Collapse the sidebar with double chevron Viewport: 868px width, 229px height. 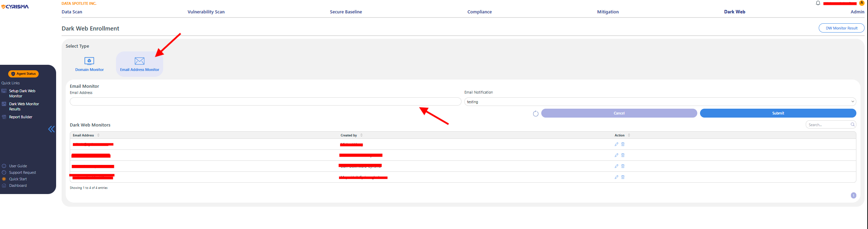[x=51, y=129]
